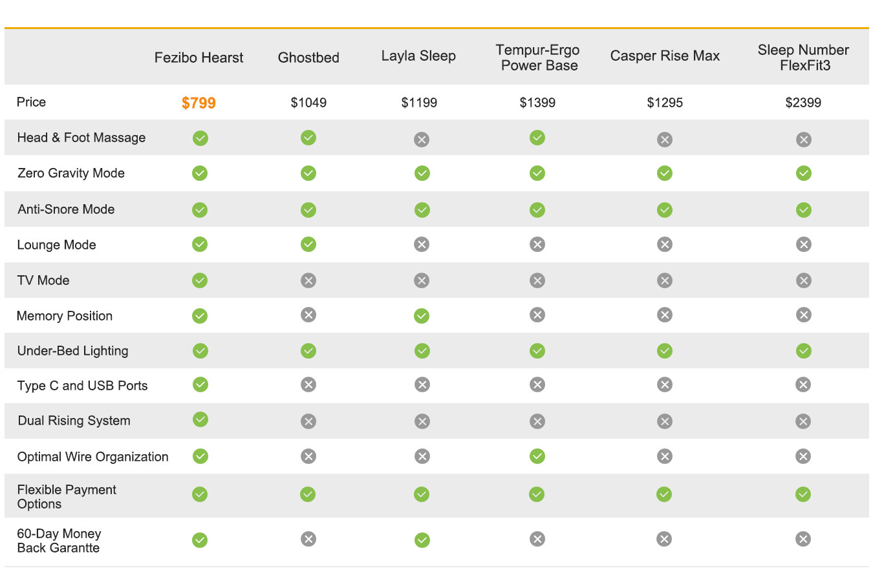Image resolution: width=873 pixels, height=588 pixels.
Task: Click Casper Rise Max Anti-Snore Mode checkmark
Action: point(665,210)
